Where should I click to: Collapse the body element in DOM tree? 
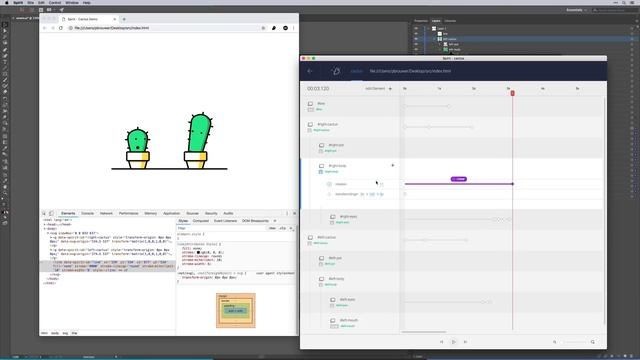click(45, 229)
